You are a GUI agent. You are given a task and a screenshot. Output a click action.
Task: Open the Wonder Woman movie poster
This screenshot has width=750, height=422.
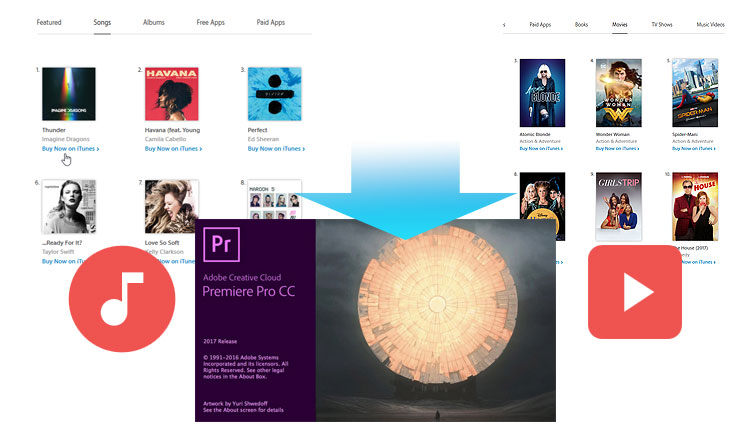pyautogui.click(x=617, y=91)
